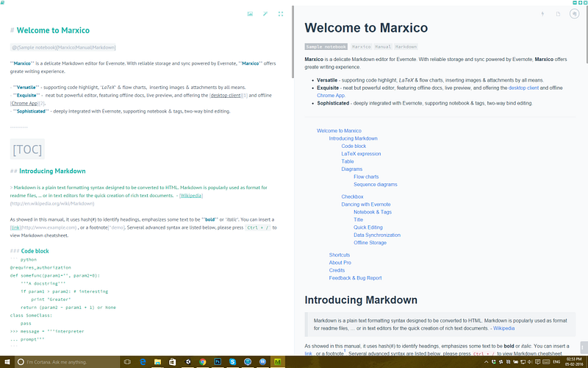Launch Microsoft Edge from the taskbar

(x=143, y=362)
